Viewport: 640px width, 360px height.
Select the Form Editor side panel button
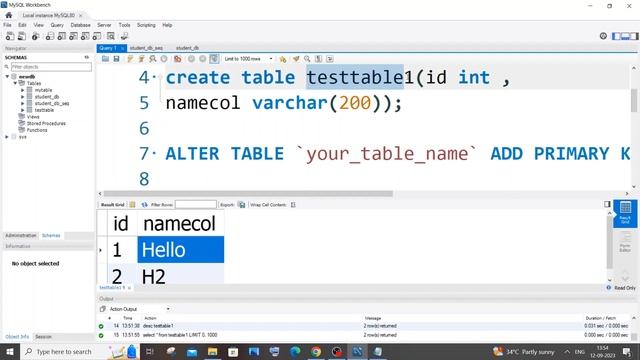pos(625,242)
